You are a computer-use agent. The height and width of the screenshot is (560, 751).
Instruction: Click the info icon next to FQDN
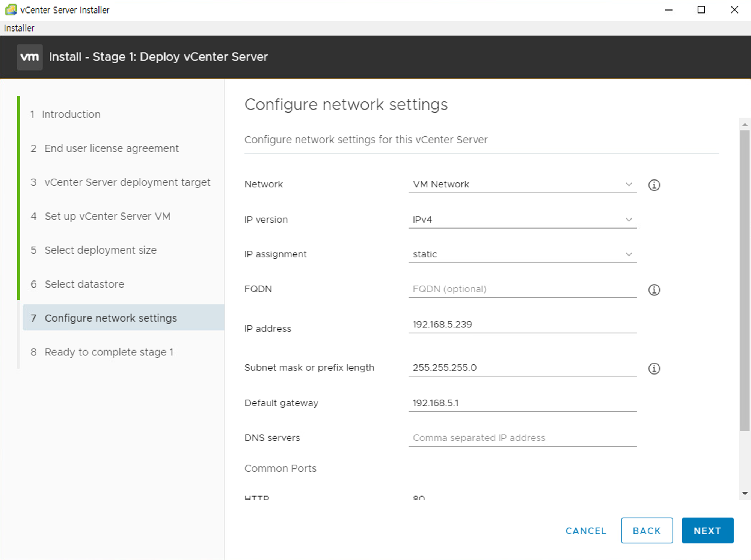click(654, 290)
